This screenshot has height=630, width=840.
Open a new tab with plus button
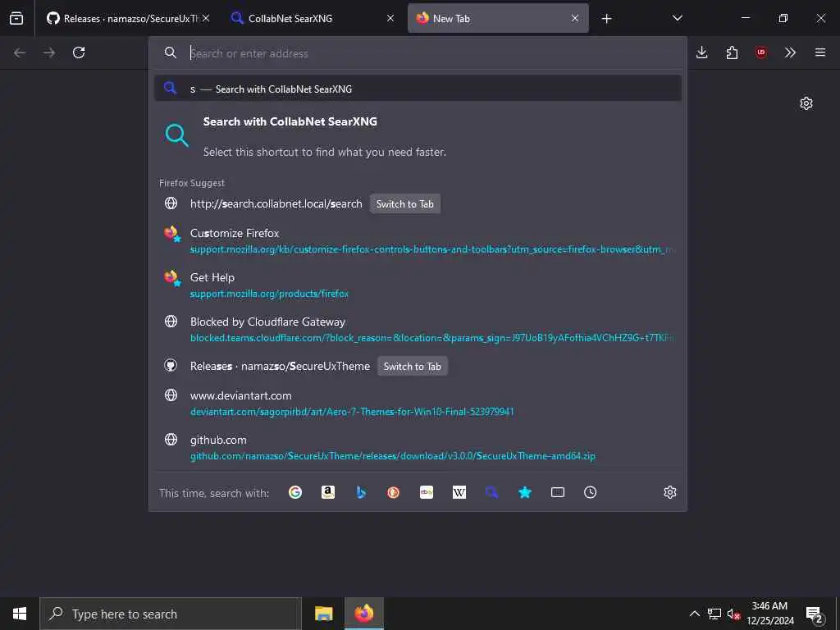606,19
